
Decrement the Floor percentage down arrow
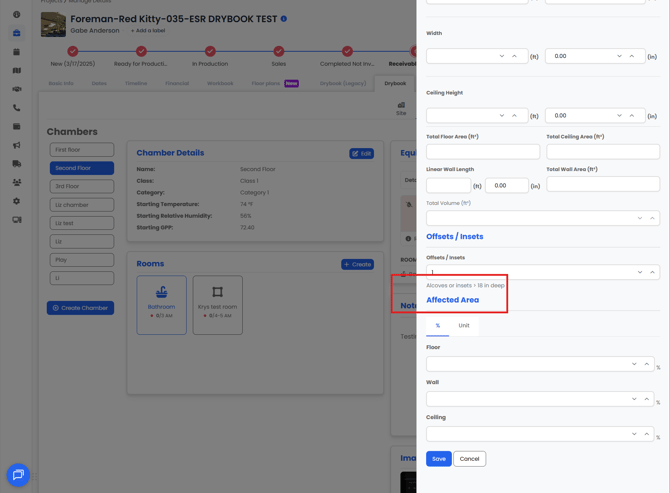634,364
